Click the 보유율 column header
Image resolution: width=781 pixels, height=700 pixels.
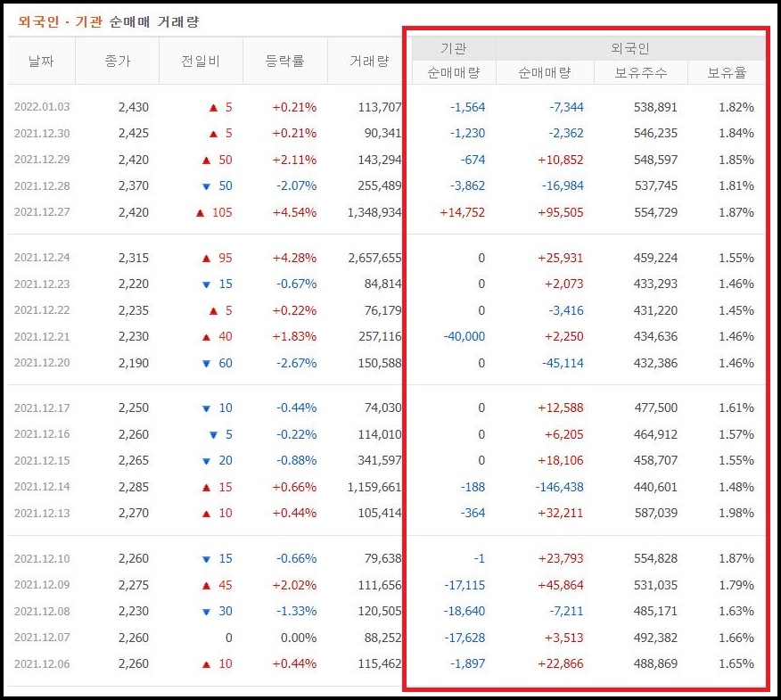point(727,73)
